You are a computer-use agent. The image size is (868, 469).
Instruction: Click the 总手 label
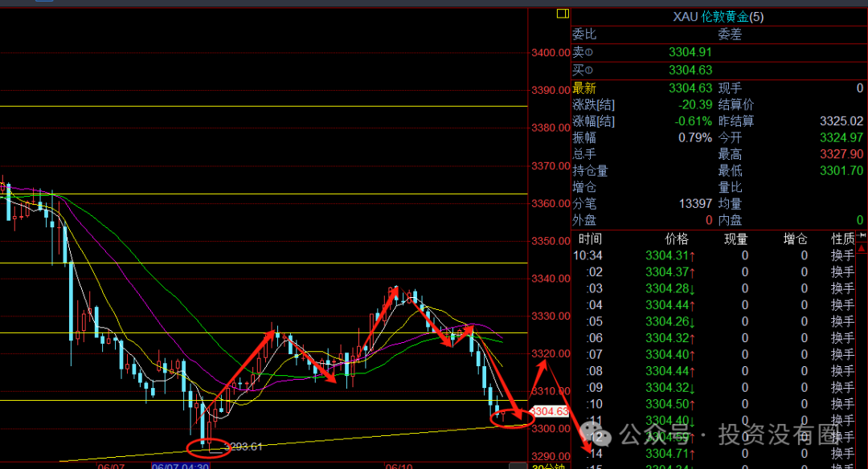pos(584,154)
